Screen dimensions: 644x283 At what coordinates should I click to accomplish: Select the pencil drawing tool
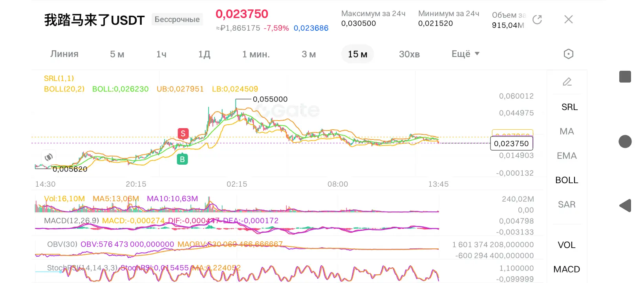point(567,82)
